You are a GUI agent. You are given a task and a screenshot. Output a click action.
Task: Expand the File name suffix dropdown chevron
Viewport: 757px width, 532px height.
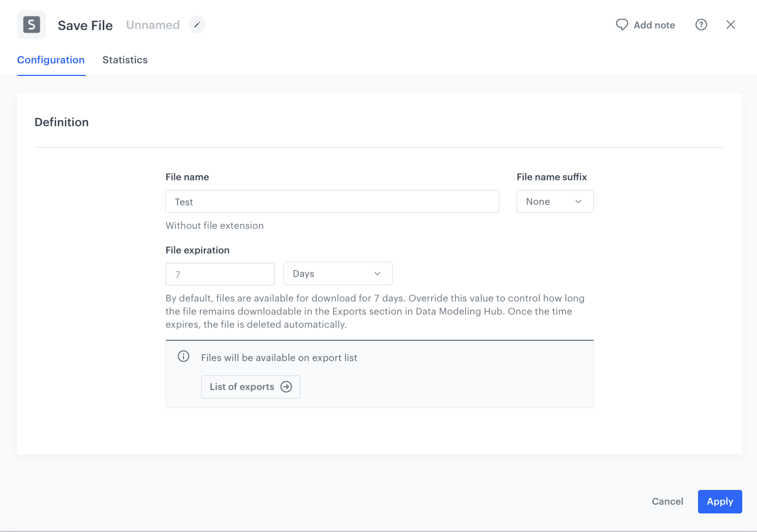coord(578,202)
